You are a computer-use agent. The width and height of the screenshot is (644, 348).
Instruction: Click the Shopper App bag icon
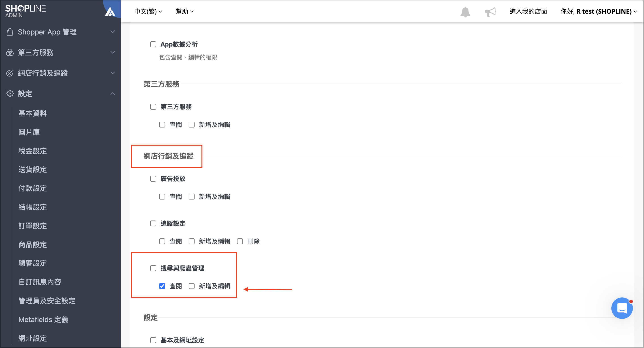point(10,32)
